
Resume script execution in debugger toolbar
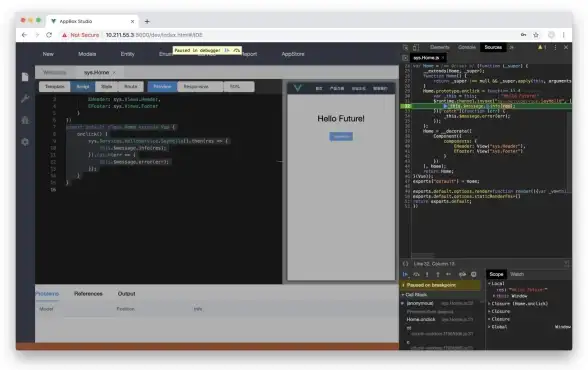[x=405, y=274]
